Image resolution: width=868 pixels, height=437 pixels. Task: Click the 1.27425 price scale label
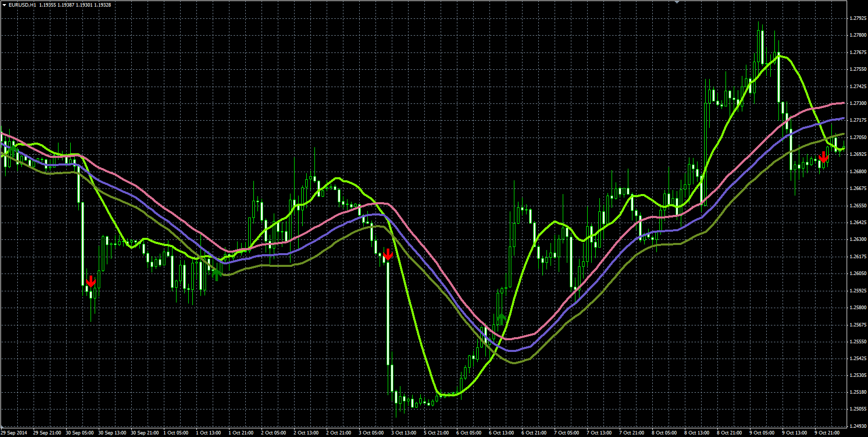(x=858, y=87)
